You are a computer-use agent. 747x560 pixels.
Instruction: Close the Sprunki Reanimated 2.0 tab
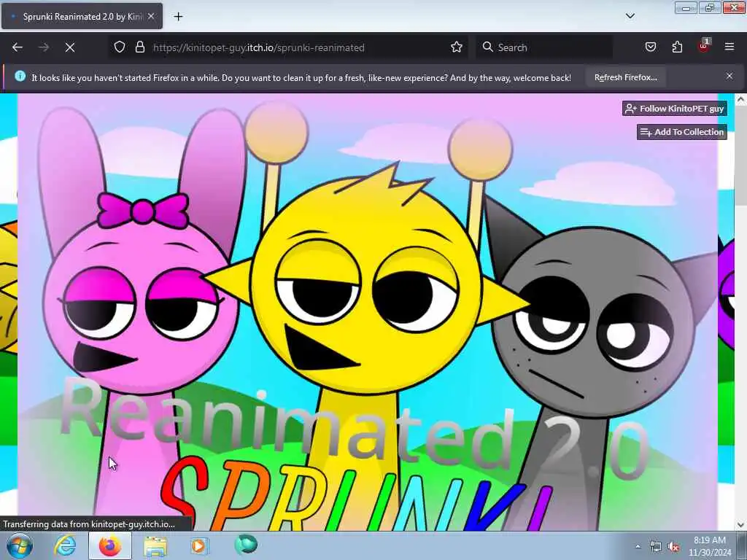pos(151,16)
